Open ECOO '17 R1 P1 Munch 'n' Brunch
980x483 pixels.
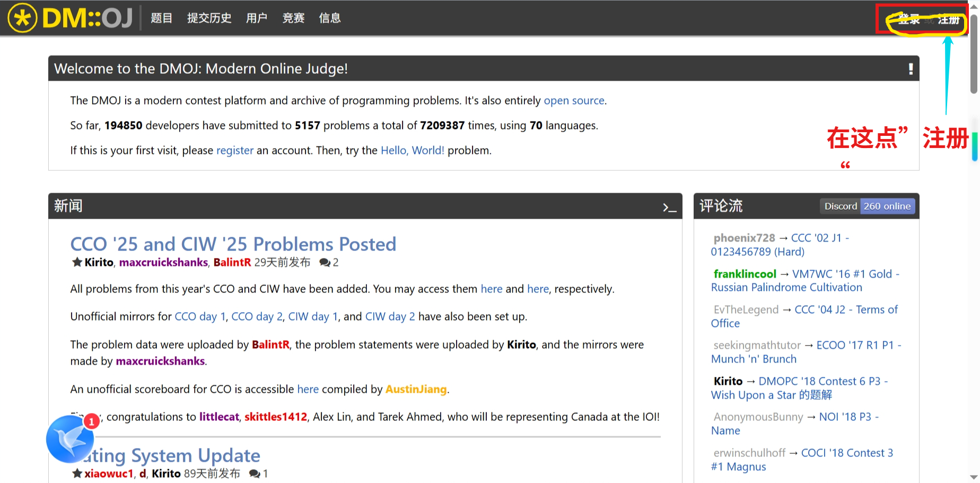tap(806, 352)
